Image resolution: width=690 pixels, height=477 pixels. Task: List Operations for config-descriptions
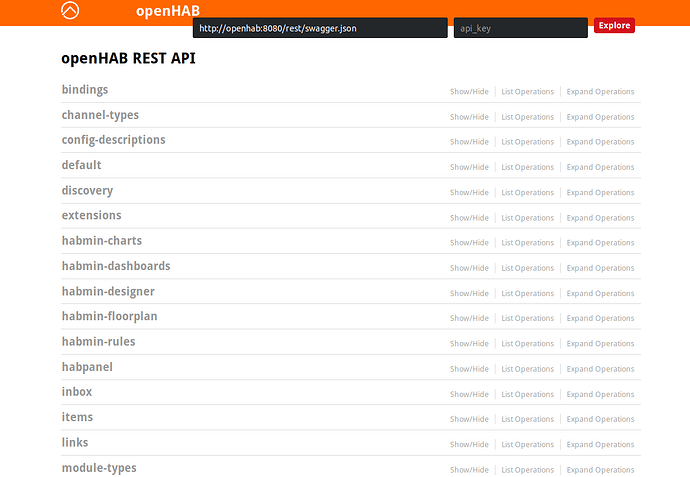coord(528,142)
